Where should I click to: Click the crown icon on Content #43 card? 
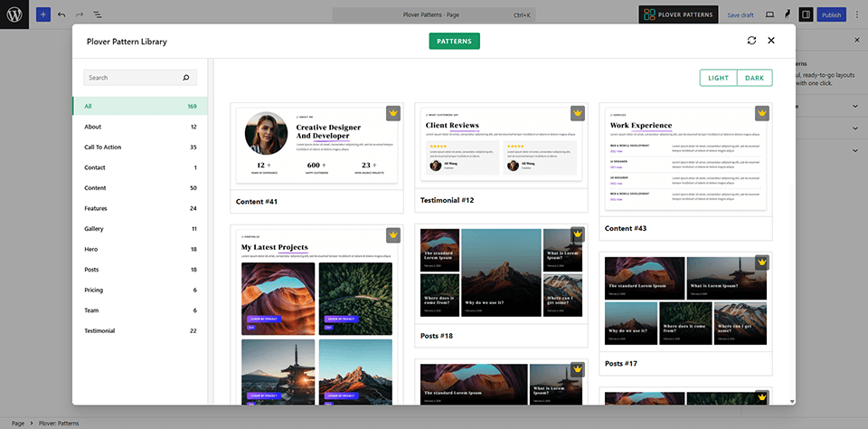click(x=762, y=113)
